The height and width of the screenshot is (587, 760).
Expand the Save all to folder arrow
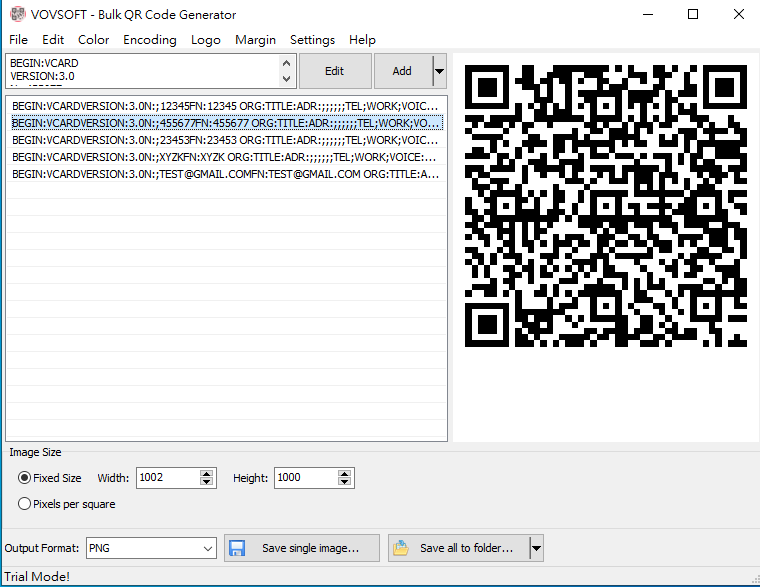[537, 548]
